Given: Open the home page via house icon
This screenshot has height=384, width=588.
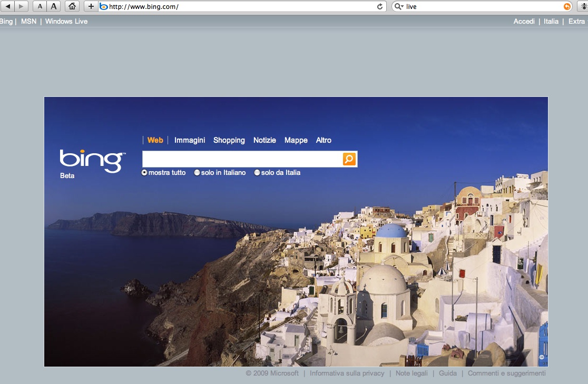Looking at the screenshot, I should click(72, 6).
